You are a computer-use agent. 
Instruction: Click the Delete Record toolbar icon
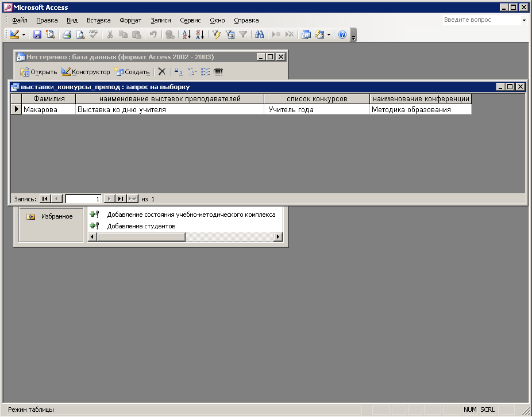[290, 35]
